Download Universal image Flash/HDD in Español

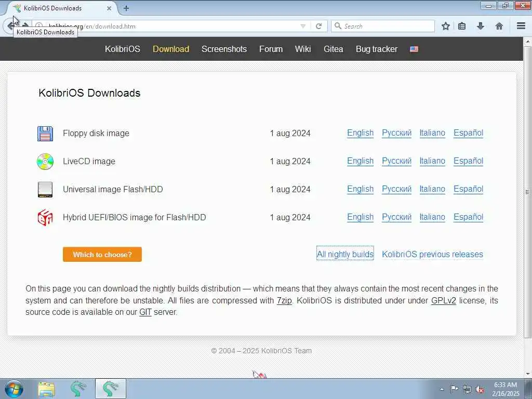pos(469,189)
